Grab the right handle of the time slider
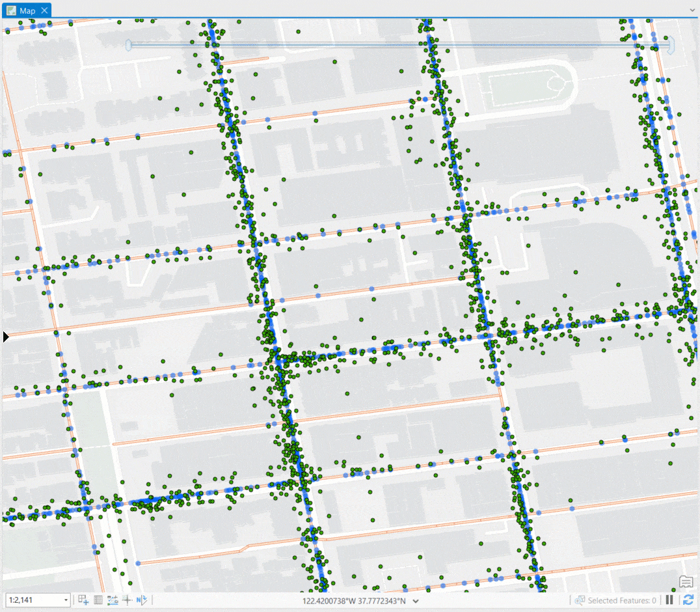This screenshot has height=612, width=700. [x=671, y=45]
